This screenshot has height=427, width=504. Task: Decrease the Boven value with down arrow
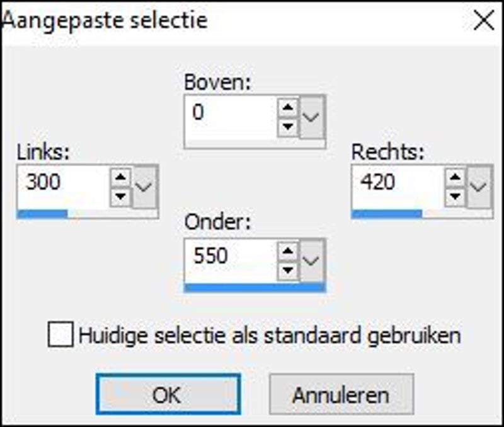tap(288, 125)
